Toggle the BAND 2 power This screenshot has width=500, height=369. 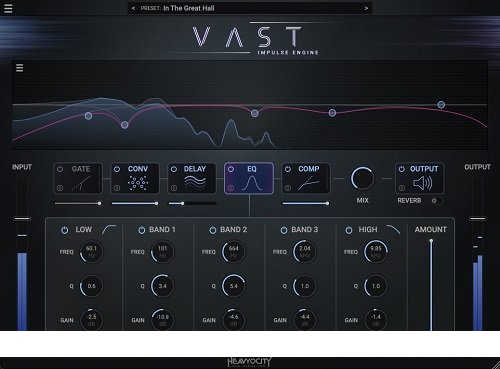213,230
